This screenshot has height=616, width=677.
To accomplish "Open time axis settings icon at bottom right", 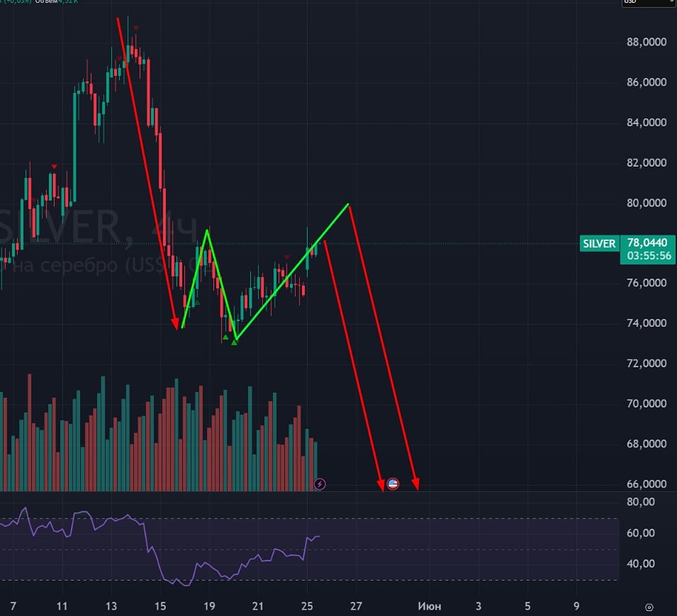I will tap(649, 607).
